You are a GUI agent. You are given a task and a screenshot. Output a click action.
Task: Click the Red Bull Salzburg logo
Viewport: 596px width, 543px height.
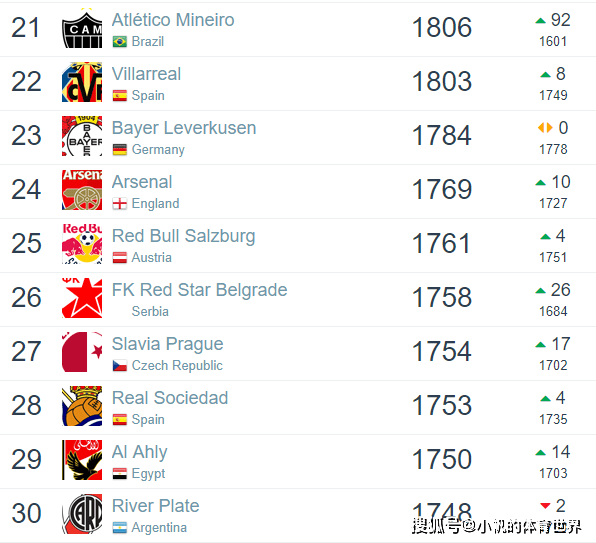82,244
